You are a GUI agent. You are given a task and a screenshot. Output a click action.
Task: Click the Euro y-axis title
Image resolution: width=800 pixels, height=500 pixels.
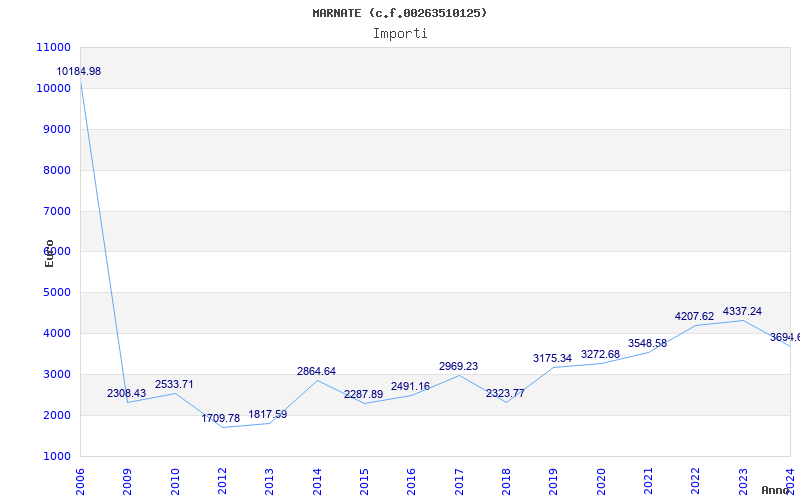point(49,253)
